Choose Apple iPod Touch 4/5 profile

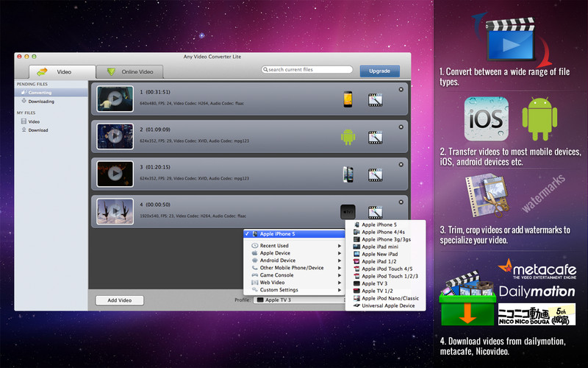coord(385,269)
